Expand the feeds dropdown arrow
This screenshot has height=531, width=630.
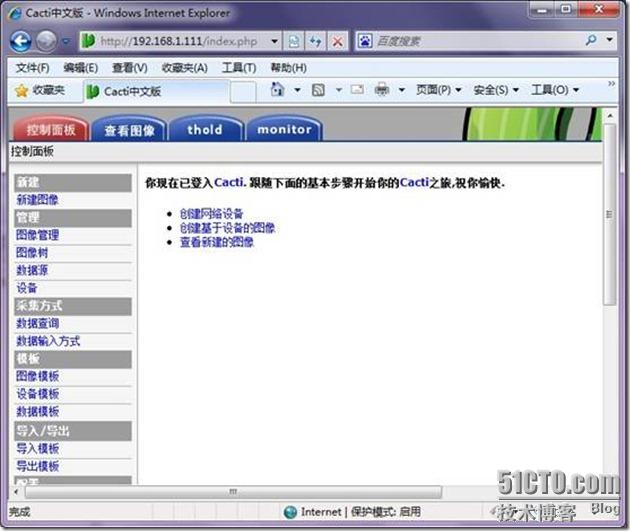pyautogui.click(x=339, y=90)
